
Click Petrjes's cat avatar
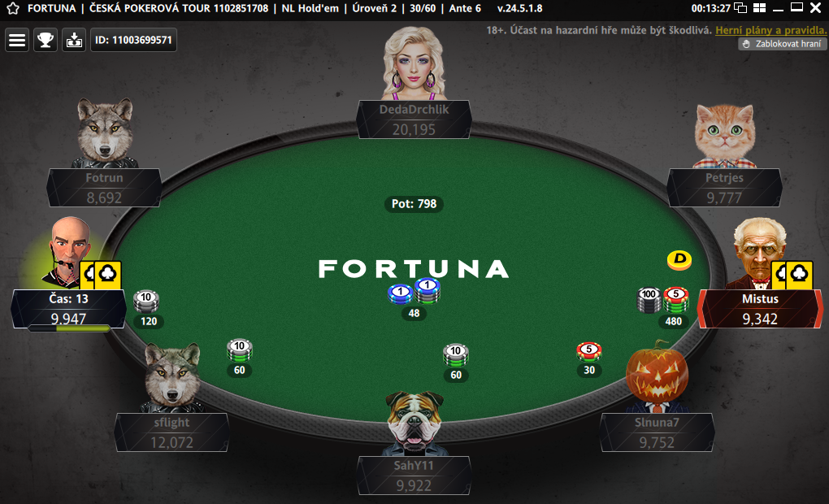724,136
